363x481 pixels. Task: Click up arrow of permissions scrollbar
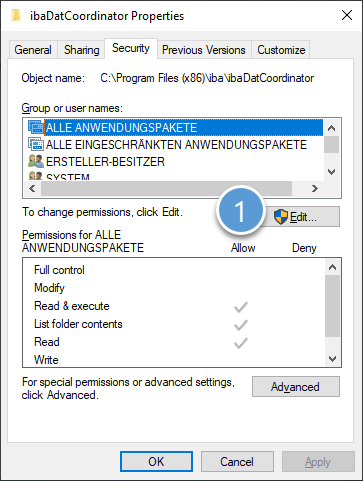[332, 267]
